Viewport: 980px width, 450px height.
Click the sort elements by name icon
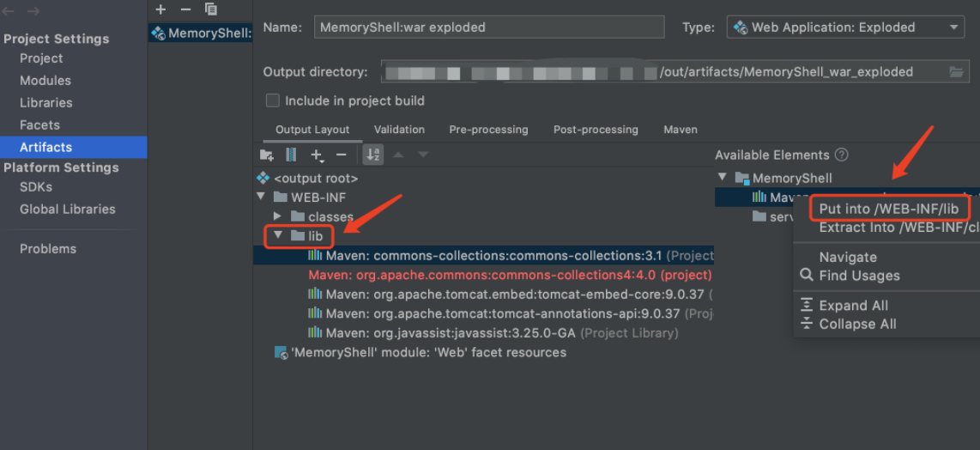[373, 155]
